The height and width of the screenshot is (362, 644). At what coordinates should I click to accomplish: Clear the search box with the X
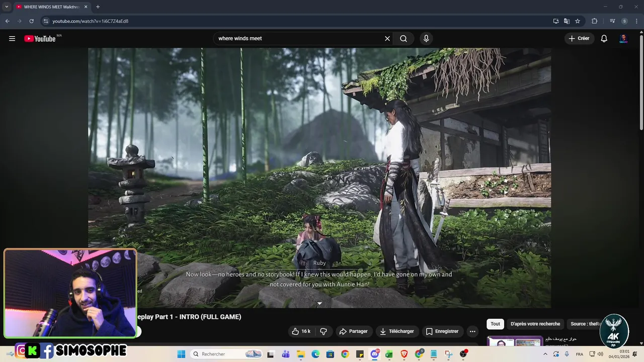coord(387,39)
